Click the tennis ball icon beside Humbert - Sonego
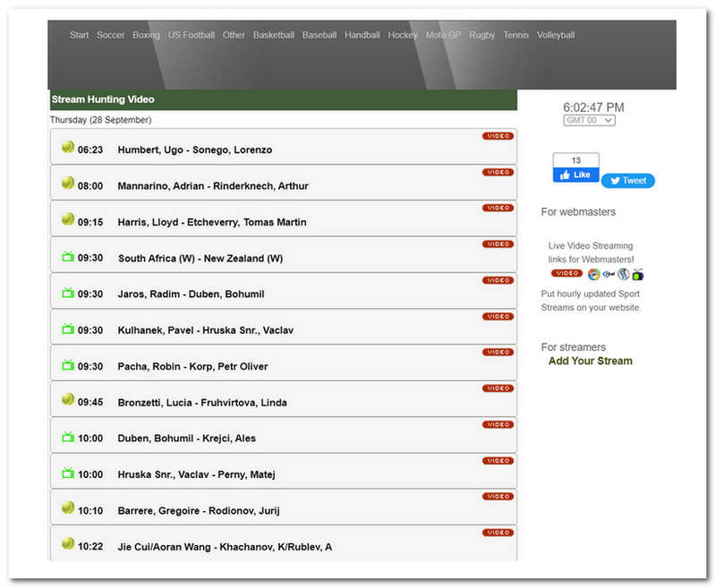 [x=67, y=148]
